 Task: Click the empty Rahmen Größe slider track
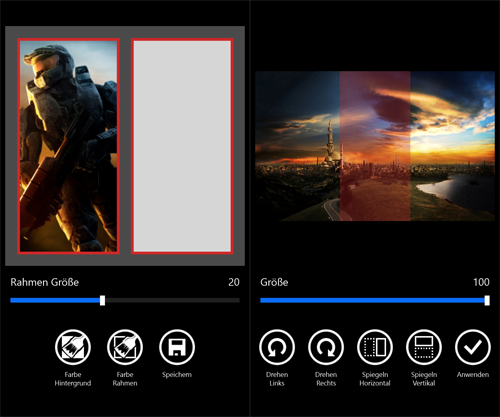click(x=172, y=300)
